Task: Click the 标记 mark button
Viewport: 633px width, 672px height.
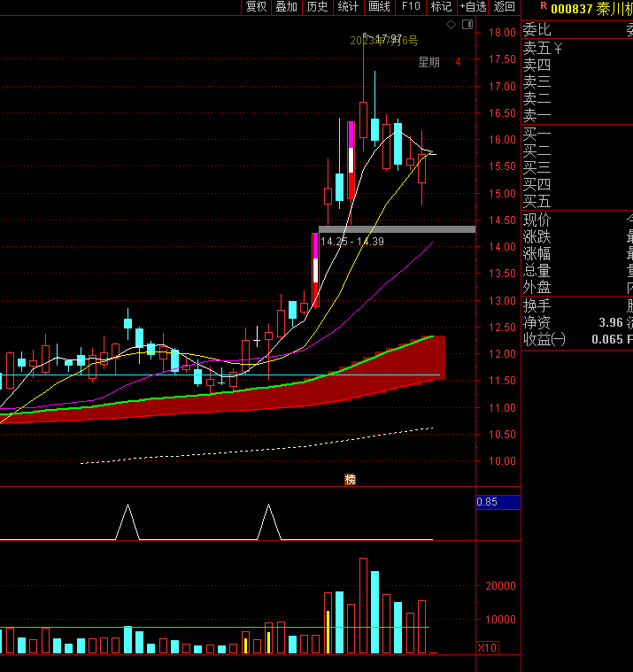Action: pyautogui.click(x=442, y=6)
